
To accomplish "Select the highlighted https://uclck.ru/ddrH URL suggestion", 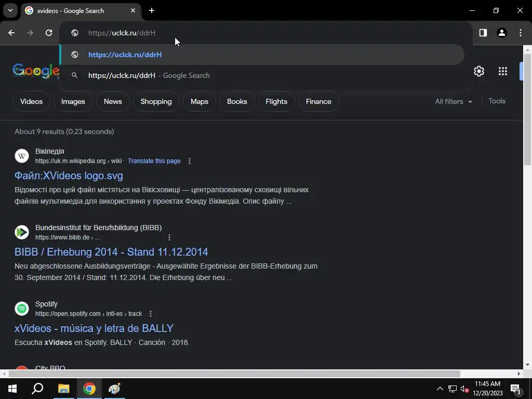I will pos(262,55).
